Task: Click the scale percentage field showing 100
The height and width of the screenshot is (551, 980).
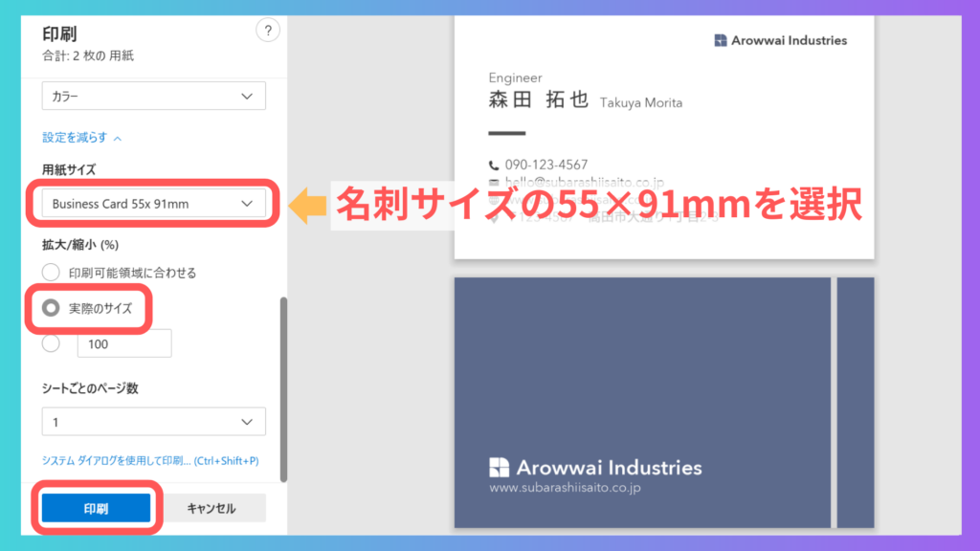Action: pos(128,343)
